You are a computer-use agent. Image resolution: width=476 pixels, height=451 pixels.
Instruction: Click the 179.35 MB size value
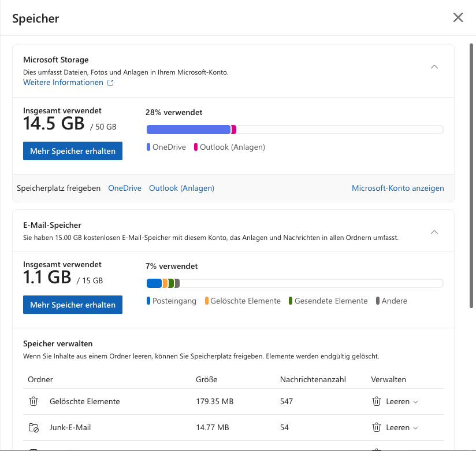[x=215, y=401]
